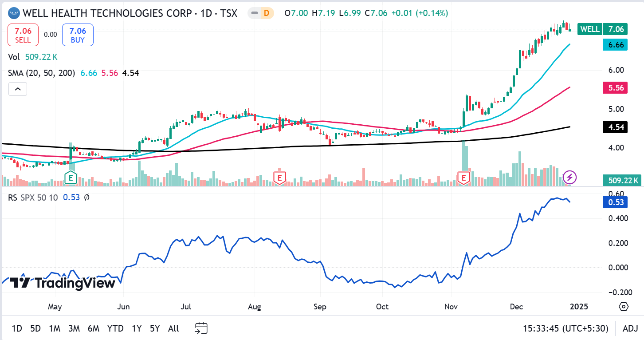644x340 pixels.
Task: Click the orange D data-mode badge
Action: 266,13
